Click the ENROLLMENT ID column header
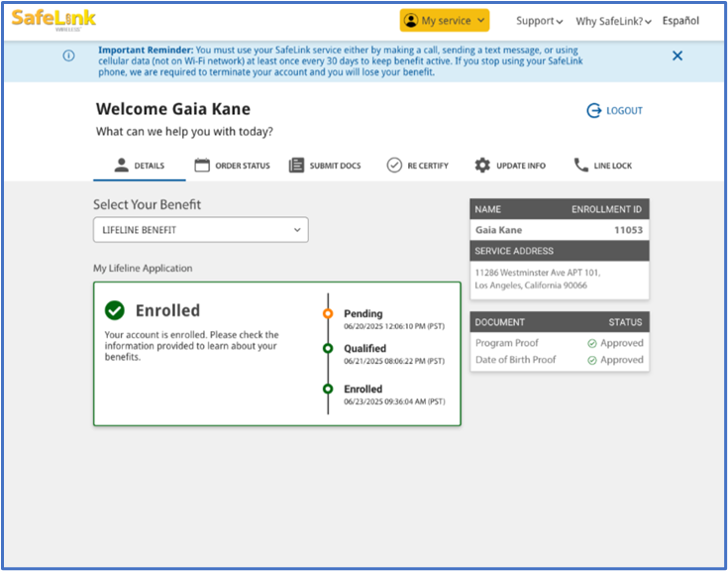This screenshot has width=728, height=571. (x=607, y=209)
